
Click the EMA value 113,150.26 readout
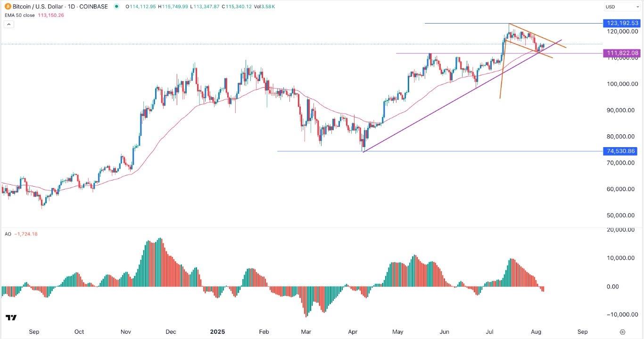click(50, 15)
